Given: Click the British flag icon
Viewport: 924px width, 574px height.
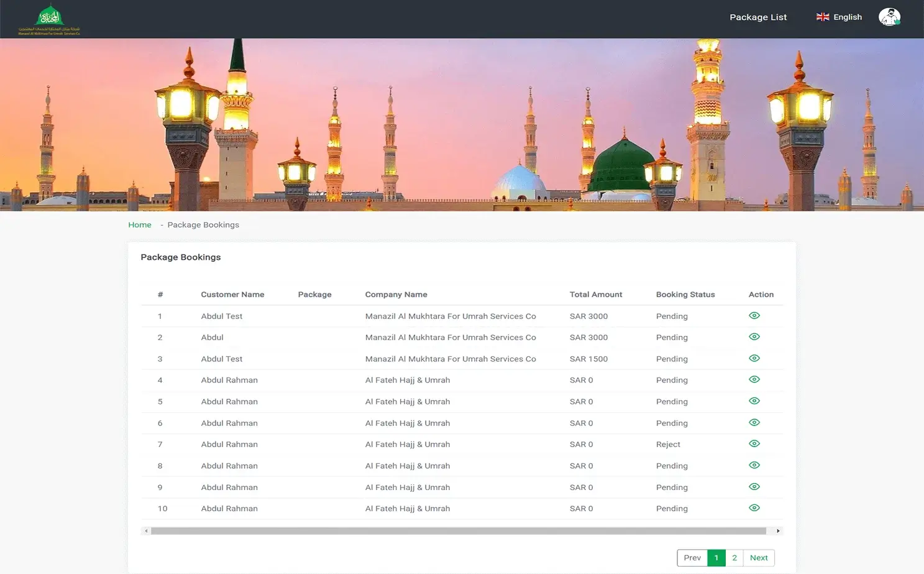Looking at the screenshot, I should pyautogui.click(x=822, y=17).
